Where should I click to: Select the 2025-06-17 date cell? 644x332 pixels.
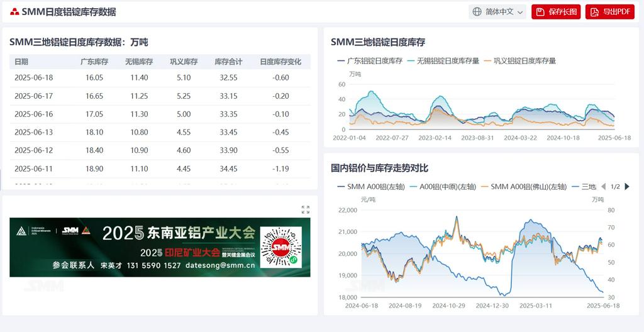[34, 96]
